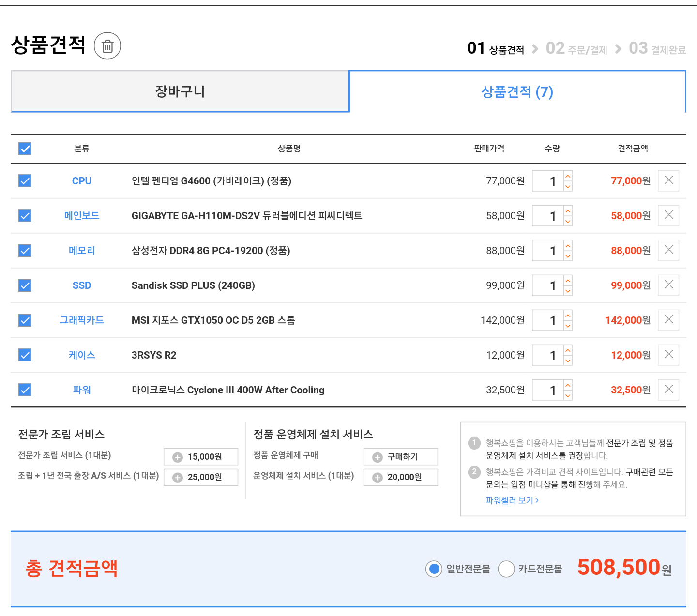The image size is (697, 616).
Task: Open the 파워 category link
Action: 82,390
